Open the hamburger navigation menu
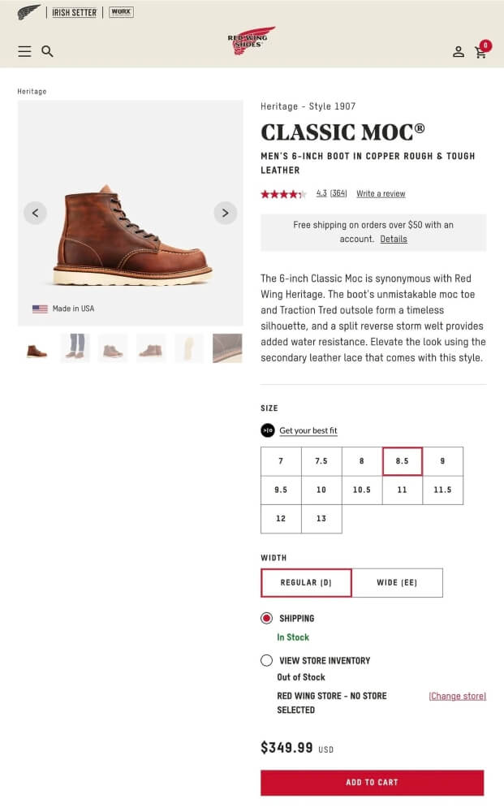This screenshot has width=504, height=812. [x=24, y=51]
